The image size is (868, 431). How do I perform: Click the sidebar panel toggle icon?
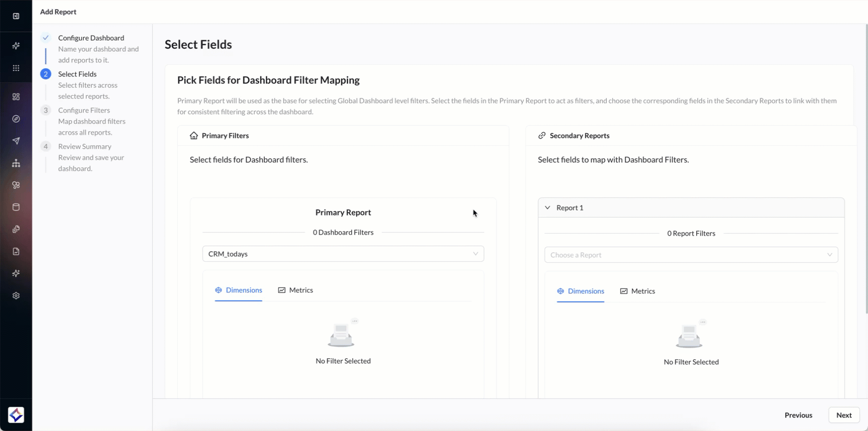click(16, 16)
